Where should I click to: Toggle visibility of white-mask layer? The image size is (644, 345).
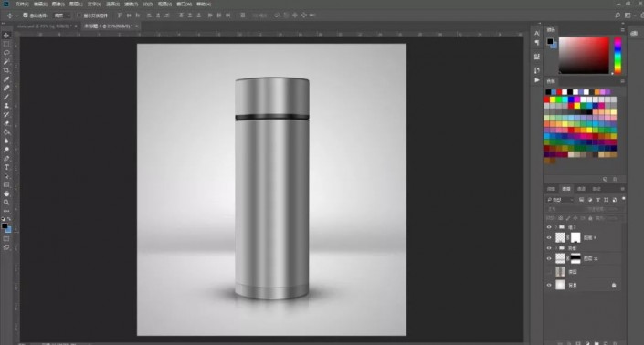[549, 237]
